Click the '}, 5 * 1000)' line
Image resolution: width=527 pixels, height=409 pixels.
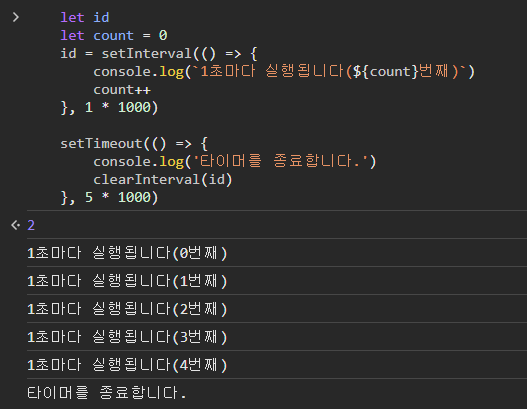click(109, 197)
